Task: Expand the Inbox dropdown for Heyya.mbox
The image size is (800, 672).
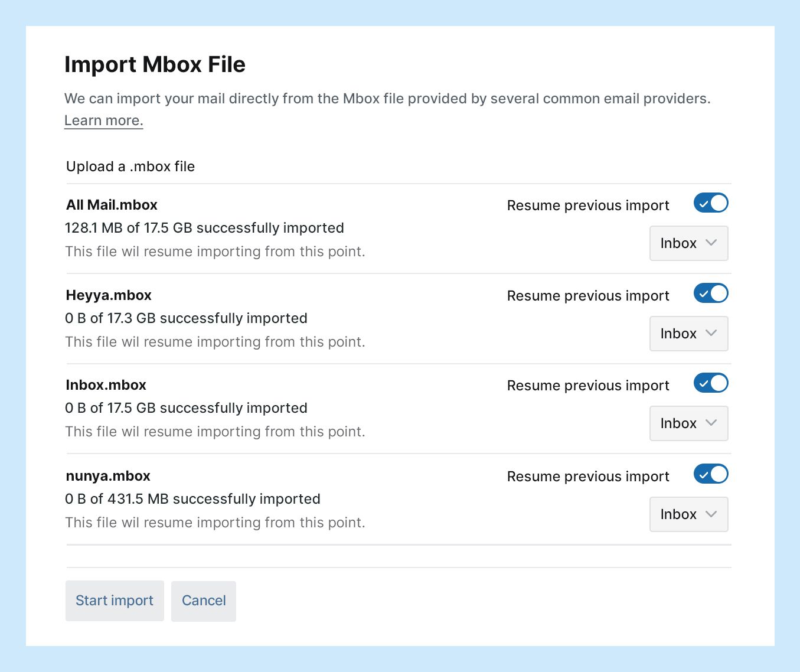Action: click(x=688, y=334)
